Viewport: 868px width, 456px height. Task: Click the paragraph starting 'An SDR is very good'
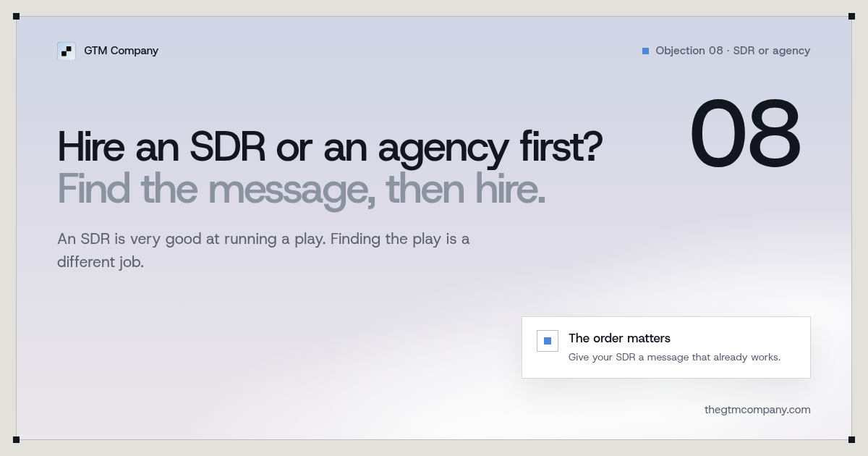263,250
